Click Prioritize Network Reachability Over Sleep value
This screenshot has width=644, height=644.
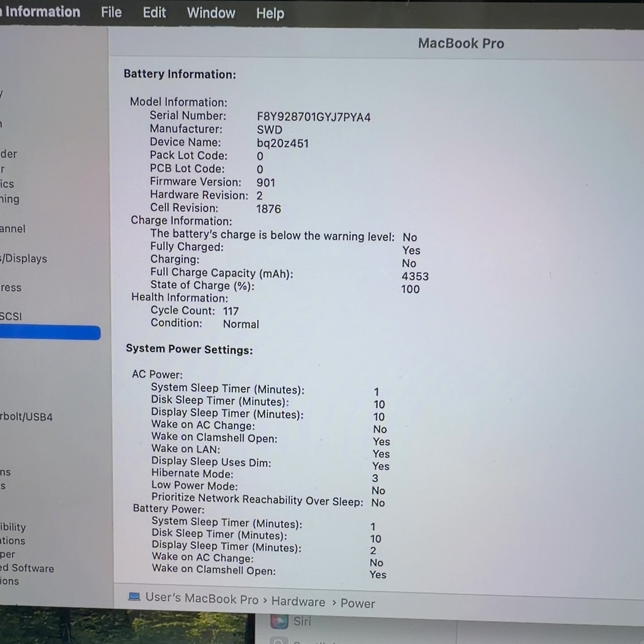378,503
